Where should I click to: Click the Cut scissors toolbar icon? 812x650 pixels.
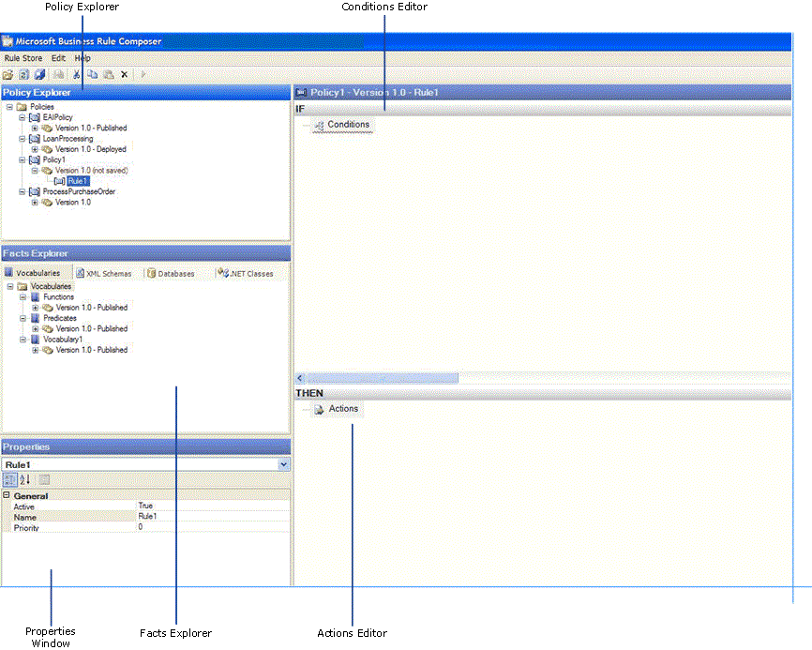[x=76, y=75]
